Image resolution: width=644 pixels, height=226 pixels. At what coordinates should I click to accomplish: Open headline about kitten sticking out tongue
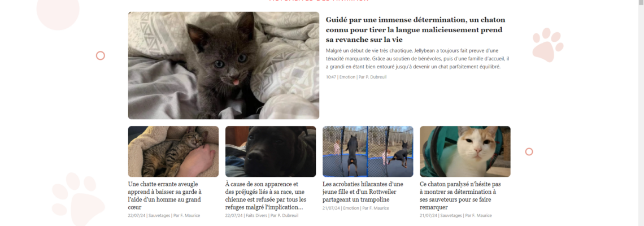(415, 29)
